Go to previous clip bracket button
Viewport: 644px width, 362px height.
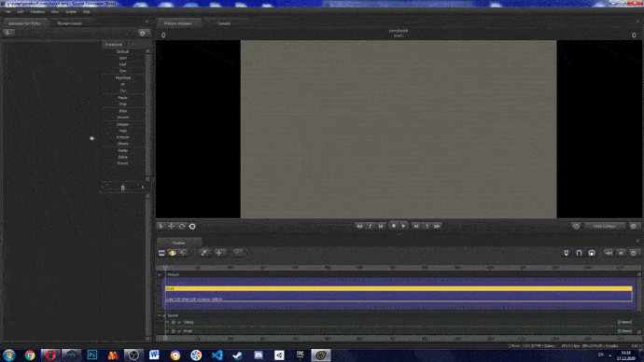point(371,226)
